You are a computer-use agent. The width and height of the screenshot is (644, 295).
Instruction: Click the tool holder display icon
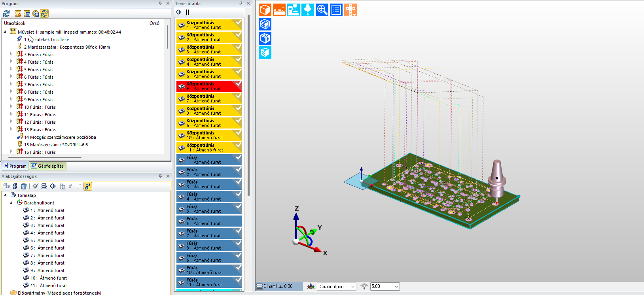point(307,10)
